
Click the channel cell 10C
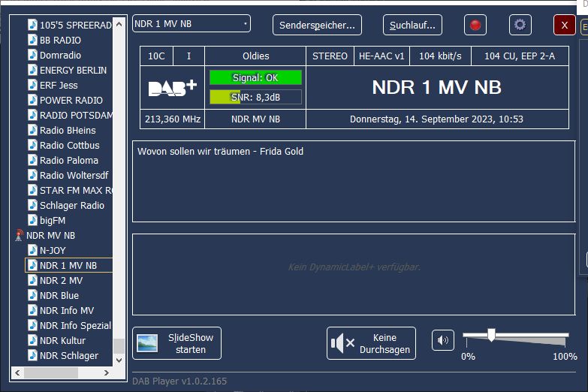click(x=156, y=56)
